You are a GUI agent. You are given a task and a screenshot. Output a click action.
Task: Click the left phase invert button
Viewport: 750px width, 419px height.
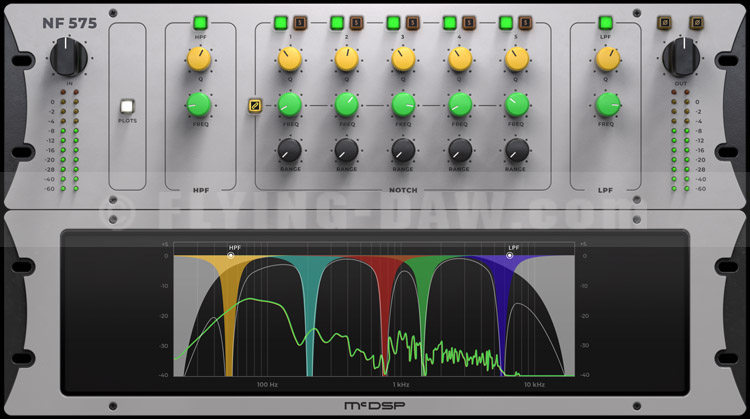(x=664, y=22)
